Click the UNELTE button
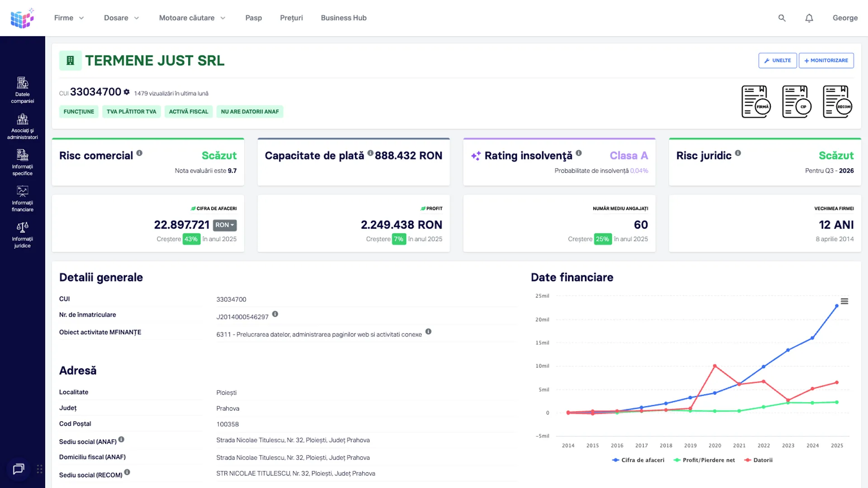 point(778,61)
